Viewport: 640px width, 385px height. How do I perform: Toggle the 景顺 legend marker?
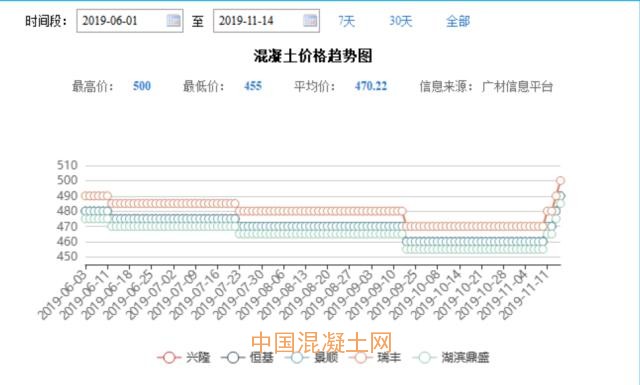[x=297, y=358]
